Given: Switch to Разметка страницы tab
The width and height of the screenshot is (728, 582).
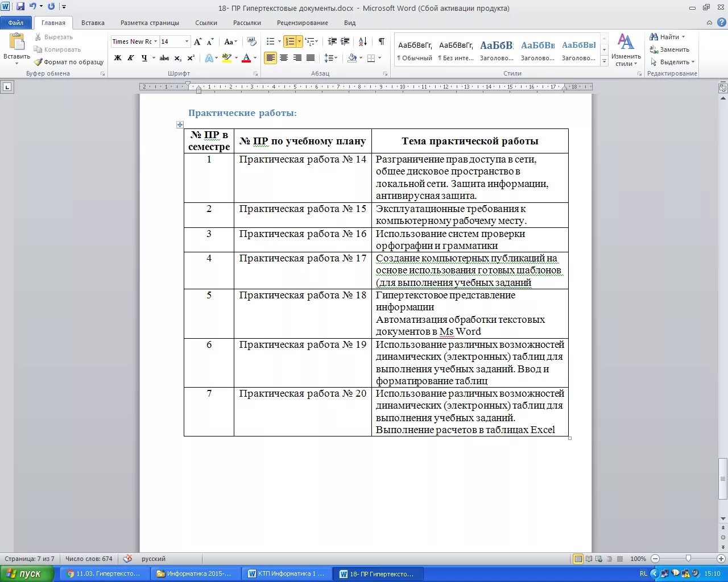Looking at the screenshot, I should tap(150, 23).
